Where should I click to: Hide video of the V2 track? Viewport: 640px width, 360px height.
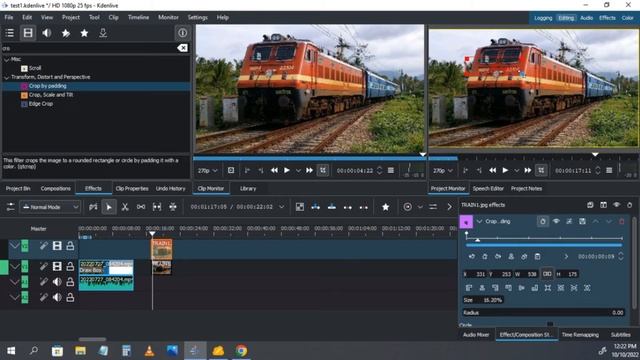coord(57,246)
